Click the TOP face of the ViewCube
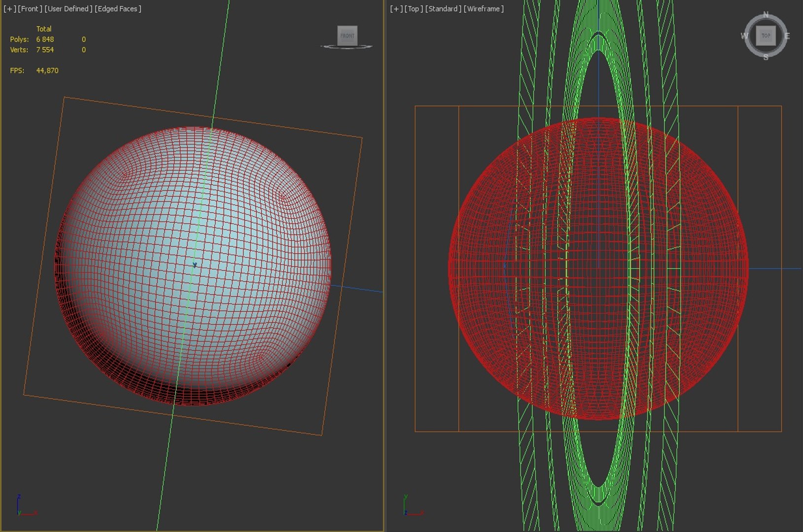The height and width of the screenshot is (532, 803). 766,35
